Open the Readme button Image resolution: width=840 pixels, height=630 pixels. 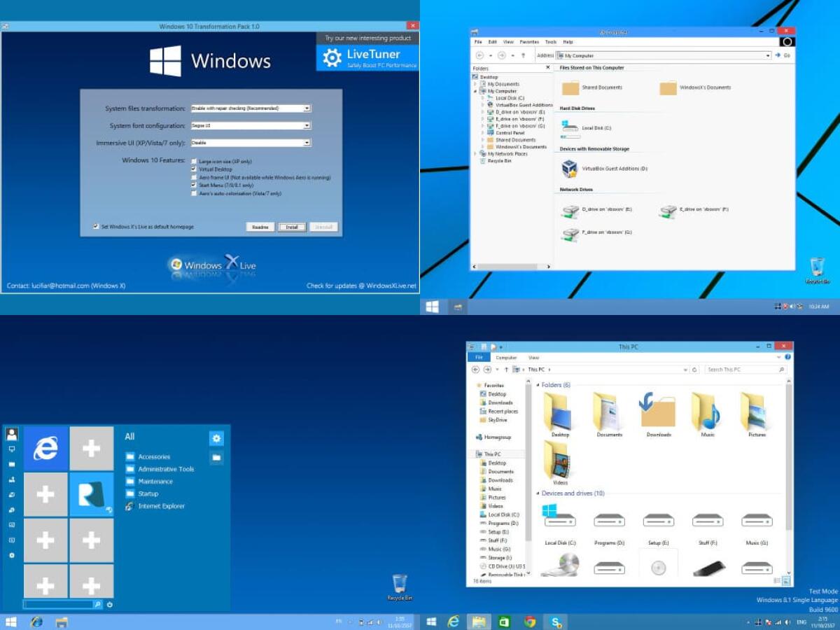[x=260, y=227]
